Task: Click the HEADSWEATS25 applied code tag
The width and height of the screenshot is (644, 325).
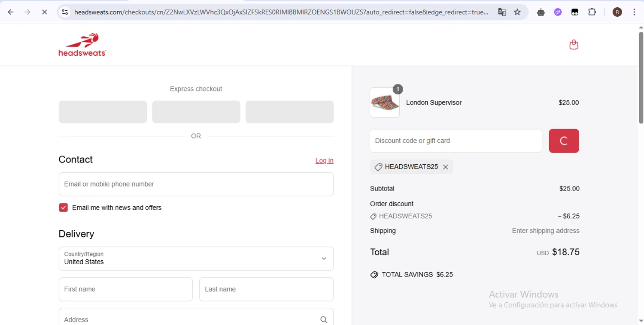Action: click(411, 167)
